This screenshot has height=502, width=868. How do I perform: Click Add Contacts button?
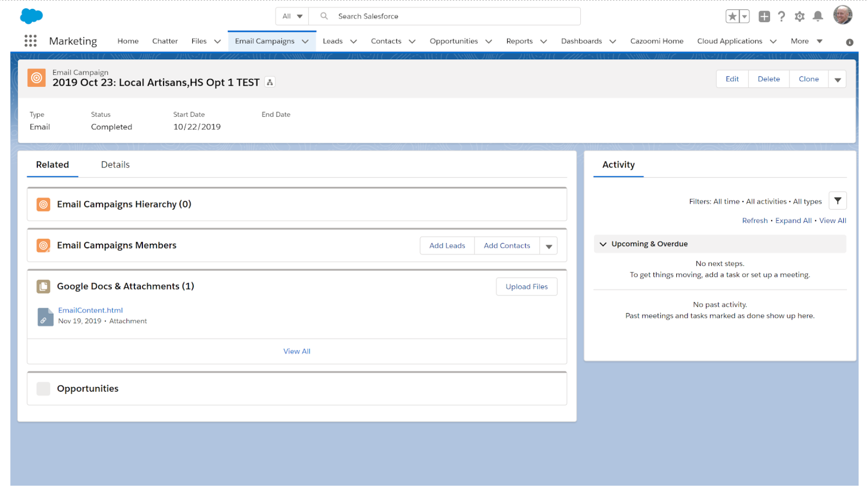point(507,246)
